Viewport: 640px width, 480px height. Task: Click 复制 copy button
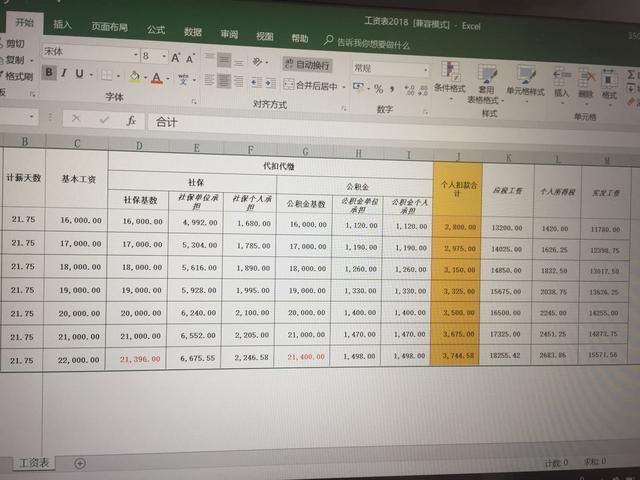[14, 60]
